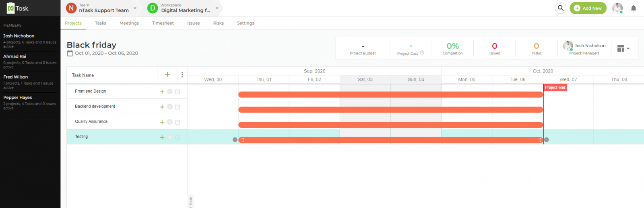Mark Quality Assurance task complete

pos(170,122)
